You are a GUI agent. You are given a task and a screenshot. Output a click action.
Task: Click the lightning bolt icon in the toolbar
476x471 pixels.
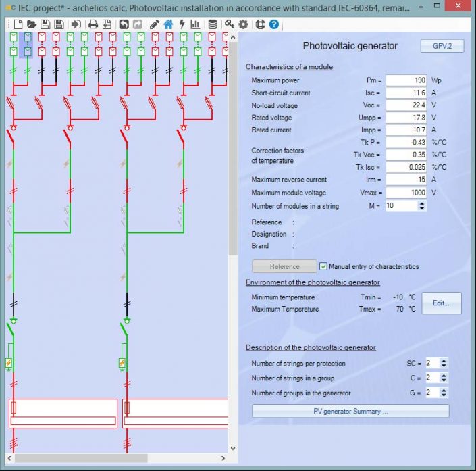[182, 24]
